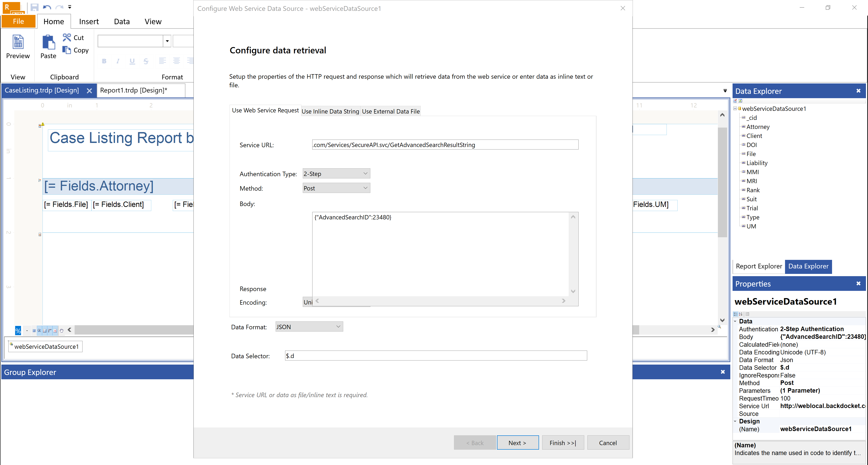Click the Copy icon in Clipboard group
Screen dimensions: 868x465
[67, 50]
